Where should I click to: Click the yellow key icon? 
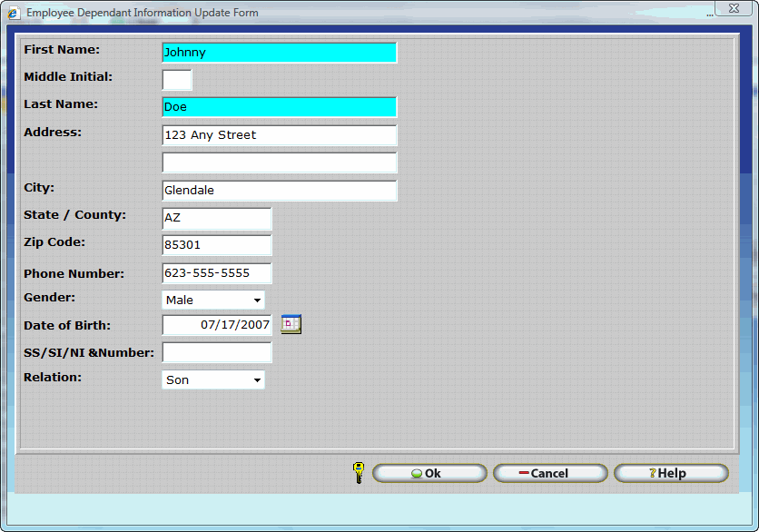(358, 472)
